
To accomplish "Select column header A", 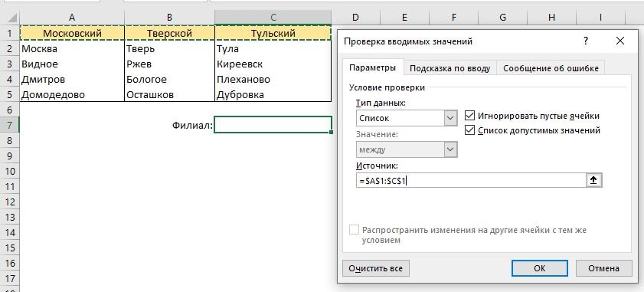I will point(72,18).
